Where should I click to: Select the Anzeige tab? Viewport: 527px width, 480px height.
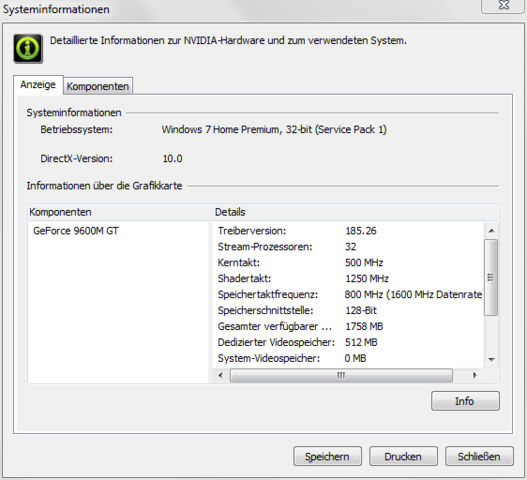pos(38,85)
